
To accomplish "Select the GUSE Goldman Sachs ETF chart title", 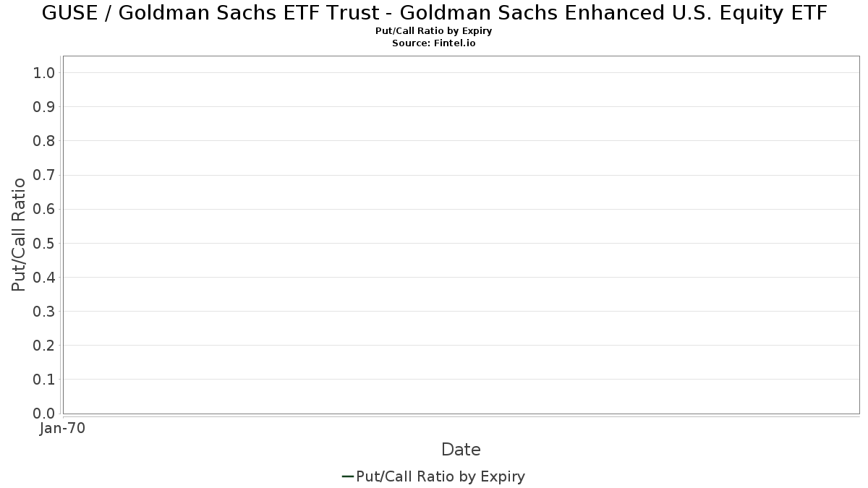I will 434,14.
